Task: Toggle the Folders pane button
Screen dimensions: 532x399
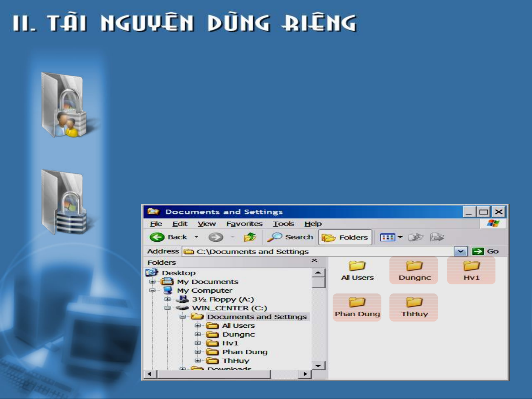Action: click(345, 237)
